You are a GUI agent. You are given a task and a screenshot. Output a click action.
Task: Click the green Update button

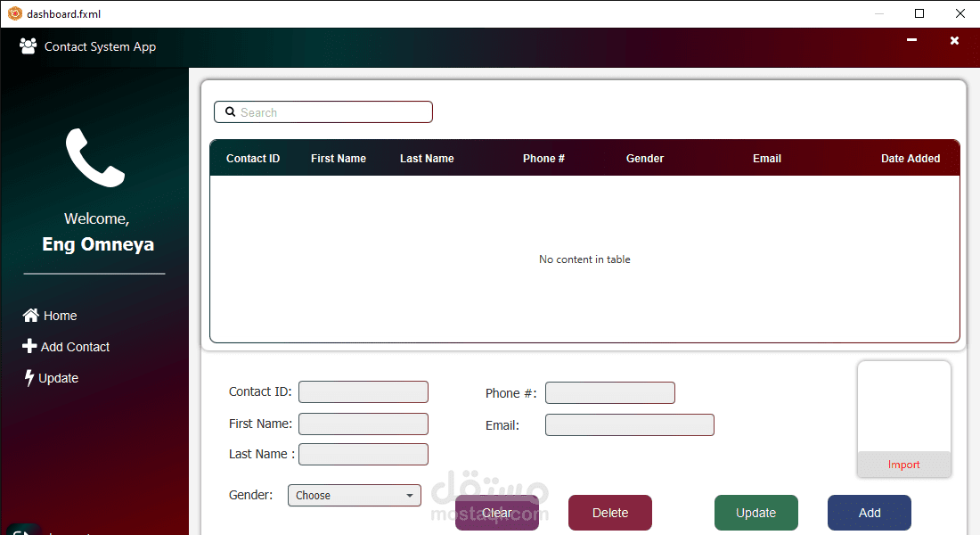pos(756,513)
